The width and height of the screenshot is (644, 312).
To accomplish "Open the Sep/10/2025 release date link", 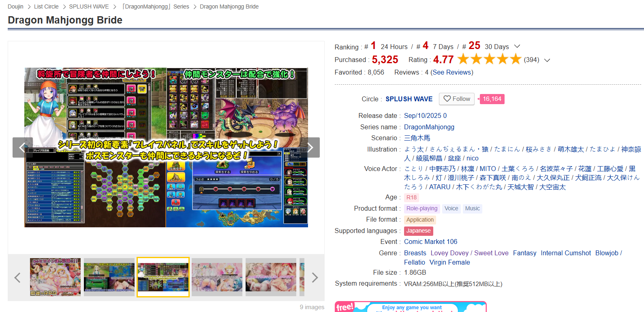I will (x=425, y=115).
